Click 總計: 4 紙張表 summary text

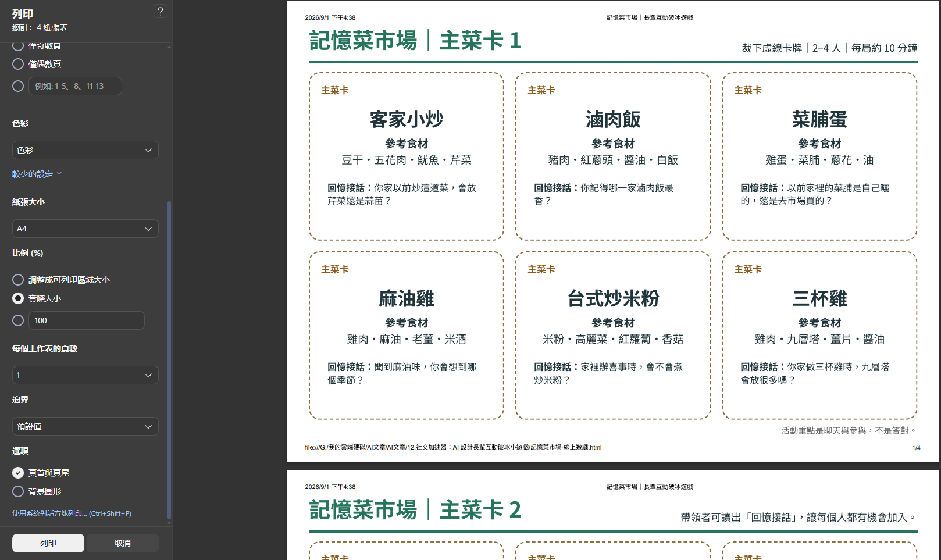pos(40,27)
